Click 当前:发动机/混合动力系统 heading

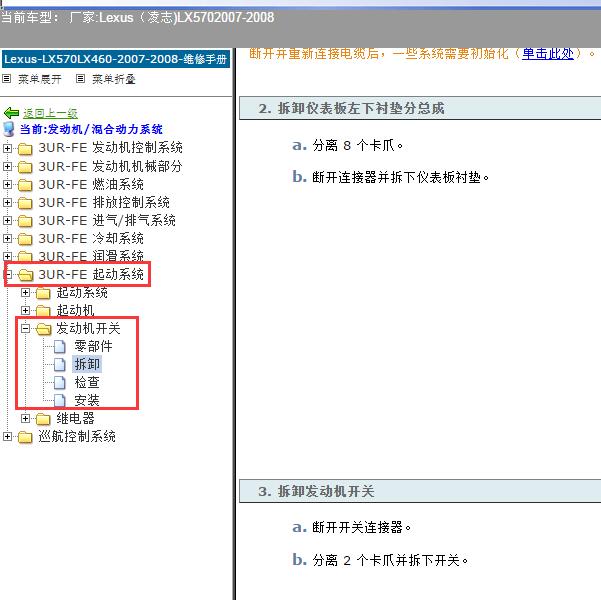click(91, 129)
